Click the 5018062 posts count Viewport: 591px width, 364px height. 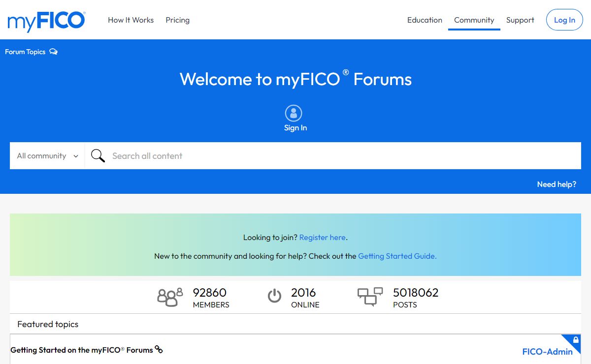416,293
